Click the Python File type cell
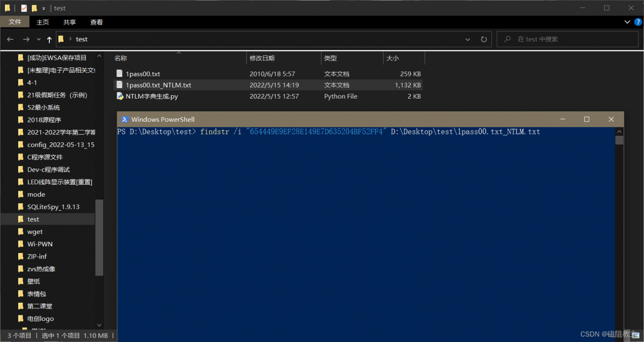The image size is (644, 342). coord(341,96)
